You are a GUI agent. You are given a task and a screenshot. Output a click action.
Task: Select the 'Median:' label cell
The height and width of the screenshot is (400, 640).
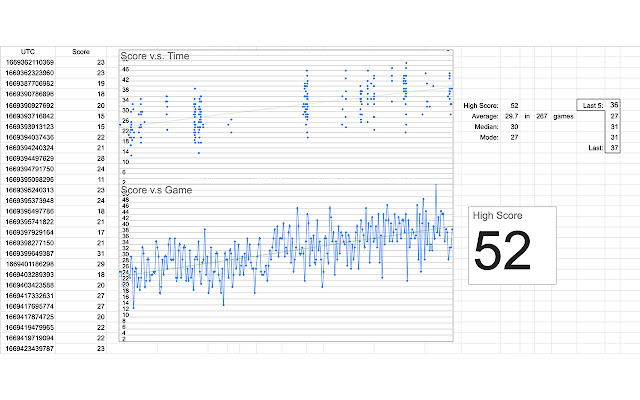coord(481,127)
